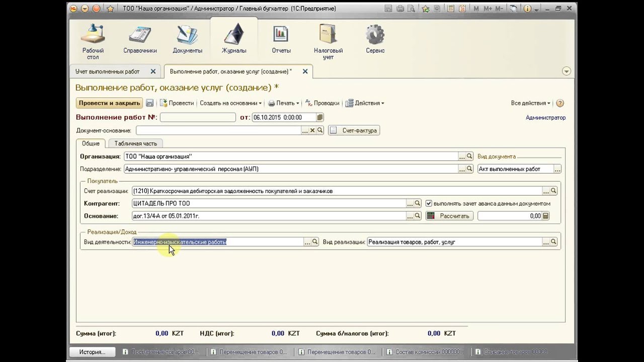Open the Налоговый учет section
Screen dimensions: 644x362
point(328,41)
